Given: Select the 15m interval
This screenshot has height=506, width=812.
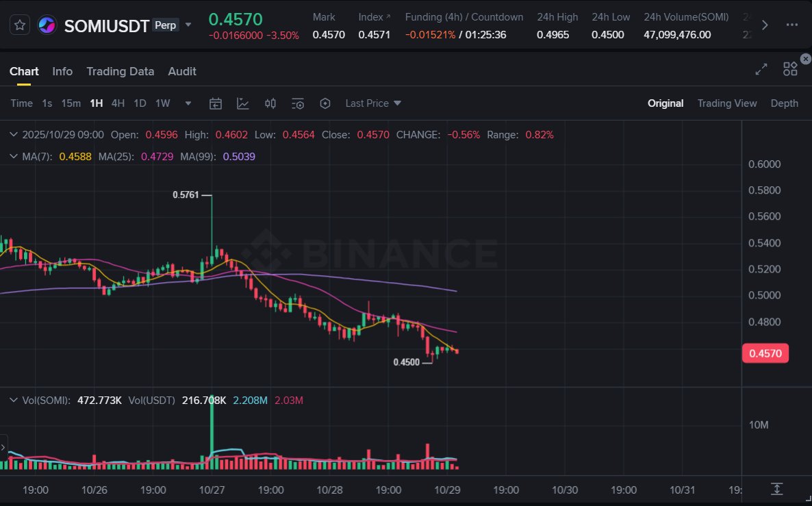Looking at the screenshot, I should (x=71, y=103).
